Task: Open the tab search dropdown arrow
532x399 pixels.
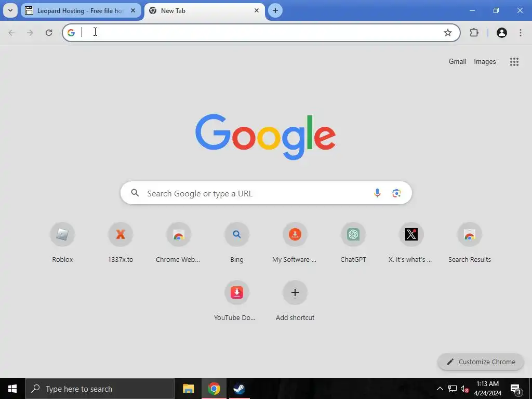Action: [10, 10]
